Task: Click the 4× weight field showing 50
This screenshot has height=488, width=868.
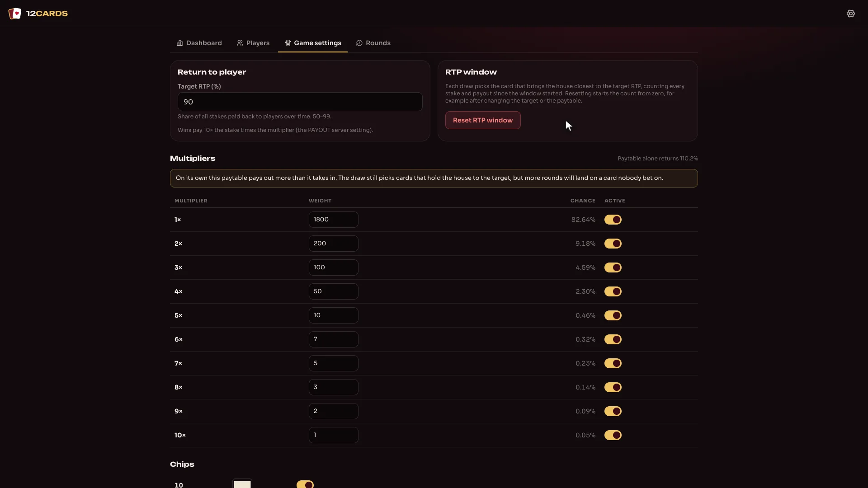Action: [x=334, y=291]
